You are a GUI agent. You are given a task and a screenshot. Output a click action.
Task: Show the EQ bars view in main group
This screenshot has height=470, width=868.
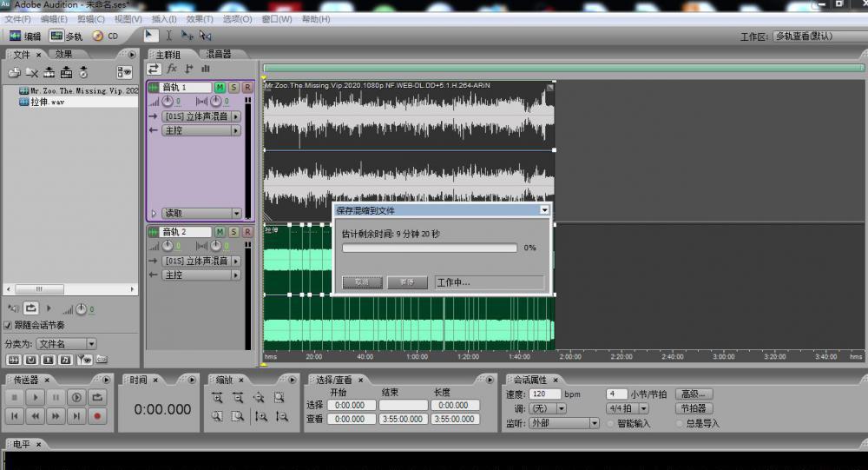(206, 69)
